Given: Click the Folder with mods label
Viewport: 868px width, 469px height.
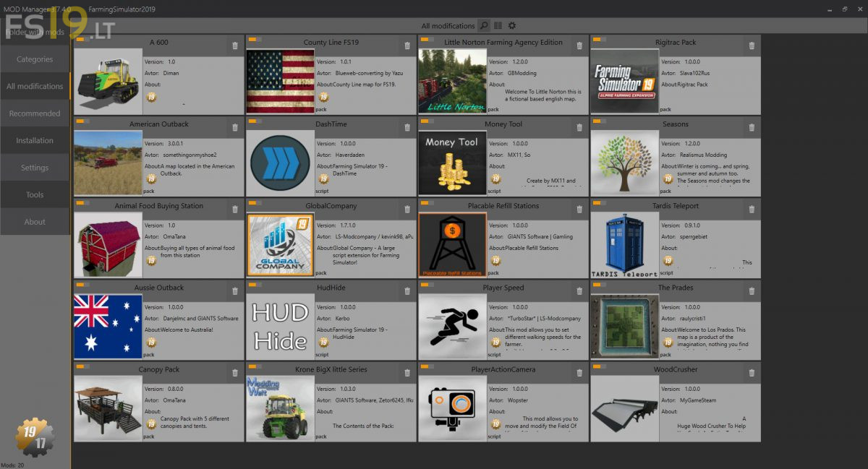Looking at the screenshot, I should click(x=34, y=33).
